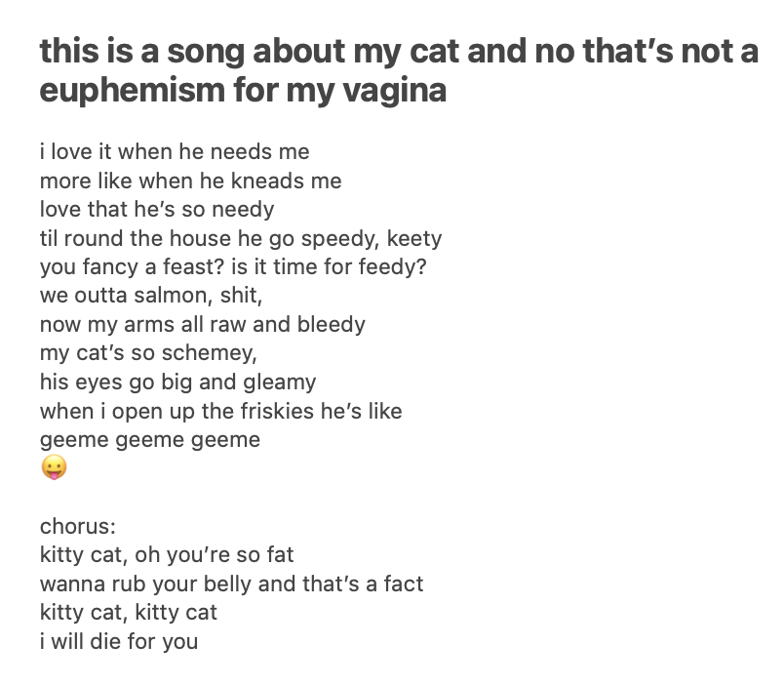This screenshot has height=685, width=784.
Task: Click the line 'you fancy a feast?'
Action: [x=233, y=267]
